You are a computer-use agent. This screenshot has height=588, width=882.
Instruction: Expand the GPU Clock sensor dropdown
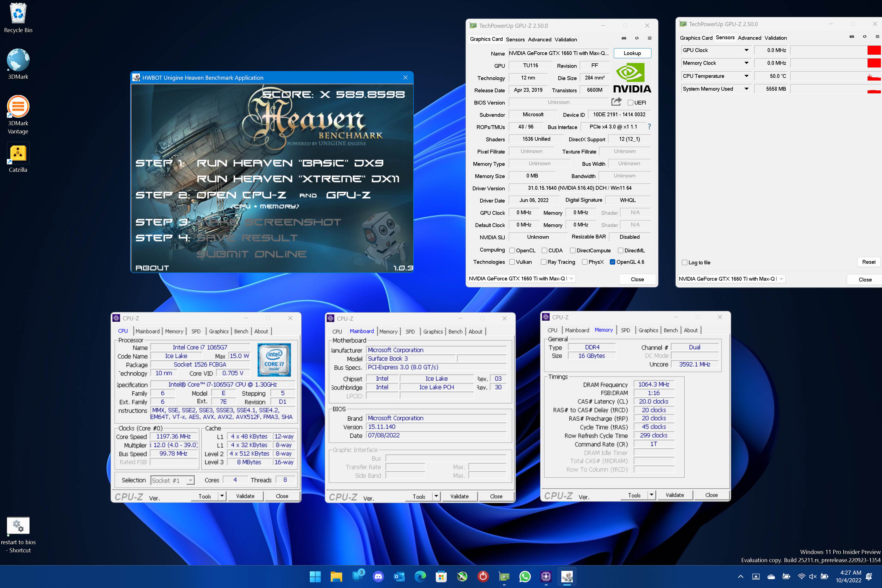coord(746,50)
